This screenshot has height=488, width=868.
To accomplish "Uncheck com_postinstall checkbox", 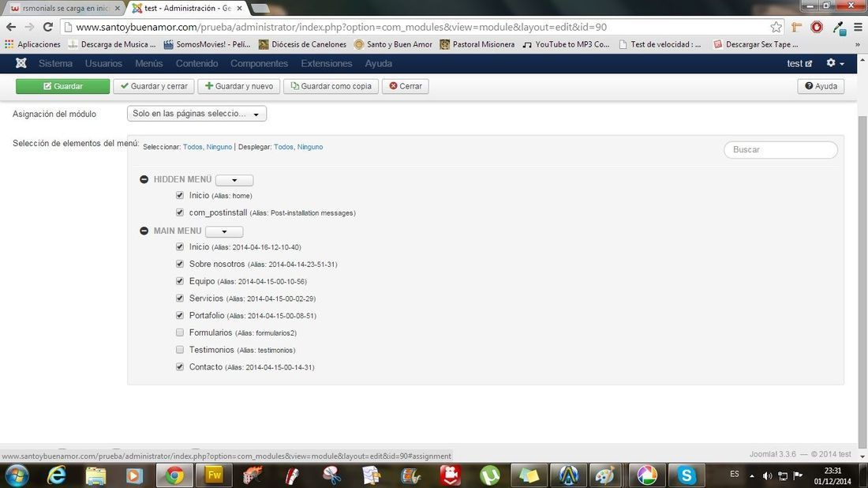I will (180, 212).
